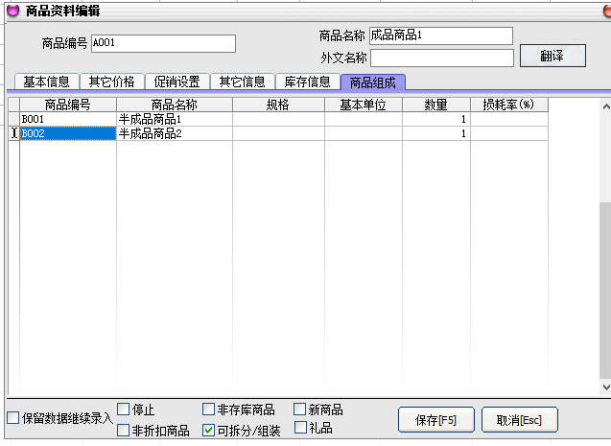This screenshot has width=611, height=446.
Task: Enable the 礼品 checkbox
Action: coord(300,429)
